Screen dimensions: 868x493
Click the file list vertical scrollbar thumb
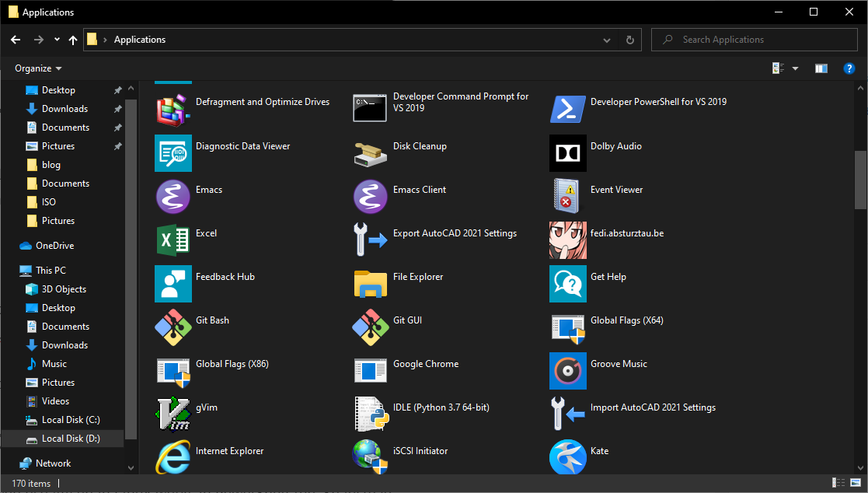(x=860, y=180)
